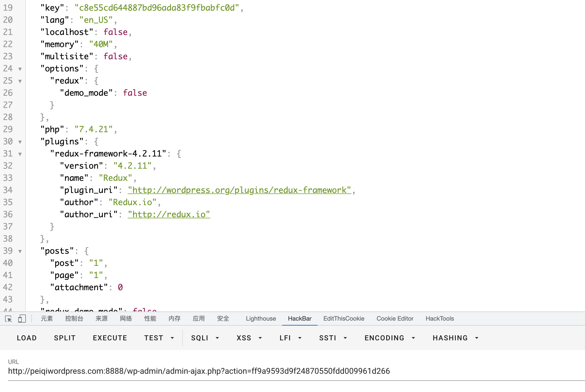Activate the inspect element picker icon
The height and width of the screenshot is (392, 585).
click(8, 319)
